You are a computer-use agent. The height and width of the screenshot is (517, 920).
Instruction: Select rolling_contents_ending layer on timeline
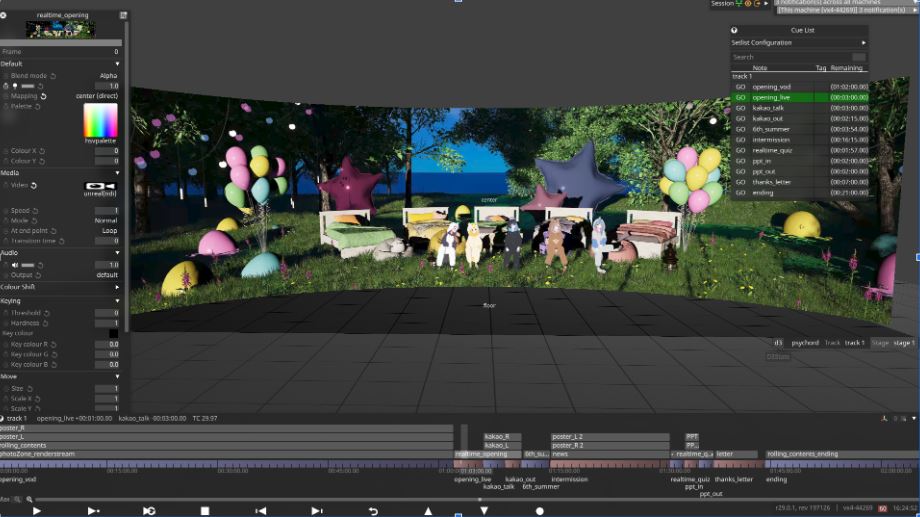click(x=842, y=454)
